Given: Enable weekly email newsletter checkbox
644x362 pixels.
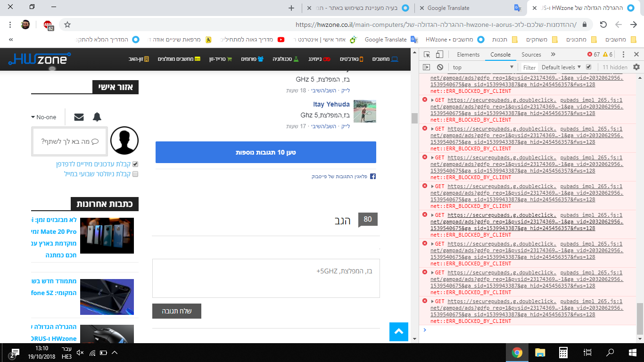Looking at the screenshot, I should coord(135,174).
